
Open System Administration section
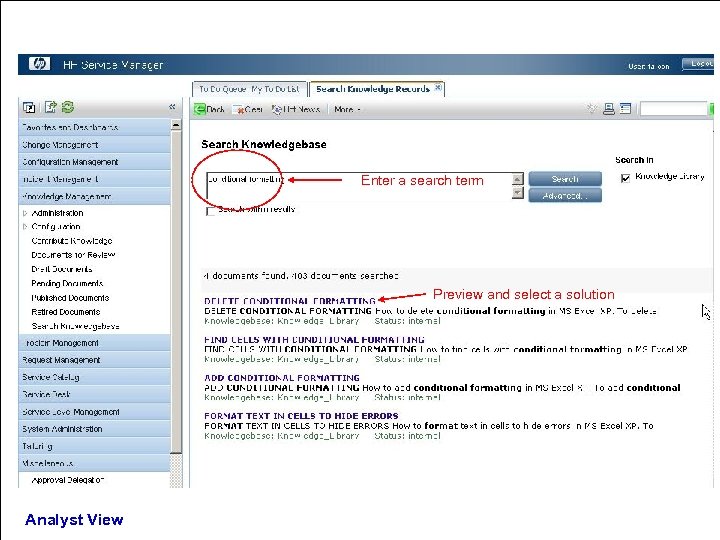[x=95, y=429]
